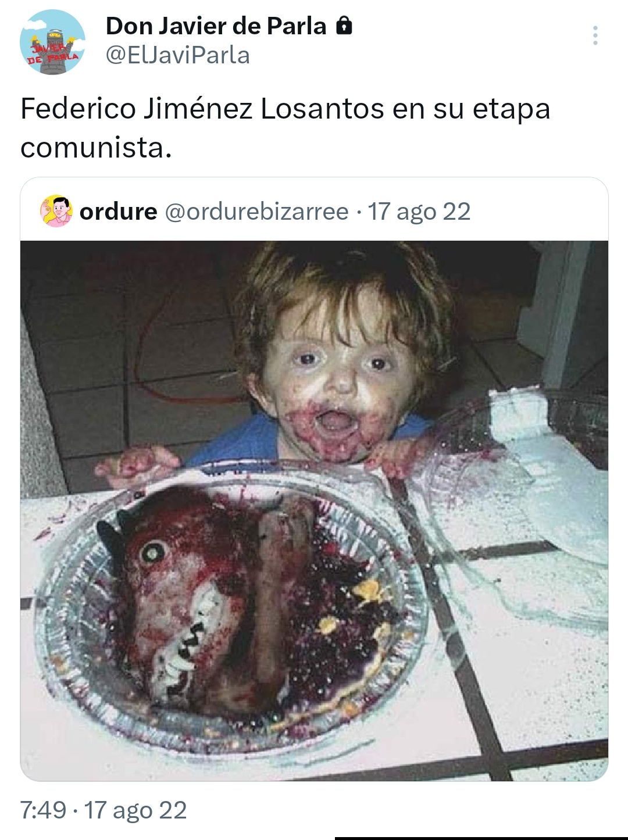Open the quoted photo of the messy toddler

(314, 510)
